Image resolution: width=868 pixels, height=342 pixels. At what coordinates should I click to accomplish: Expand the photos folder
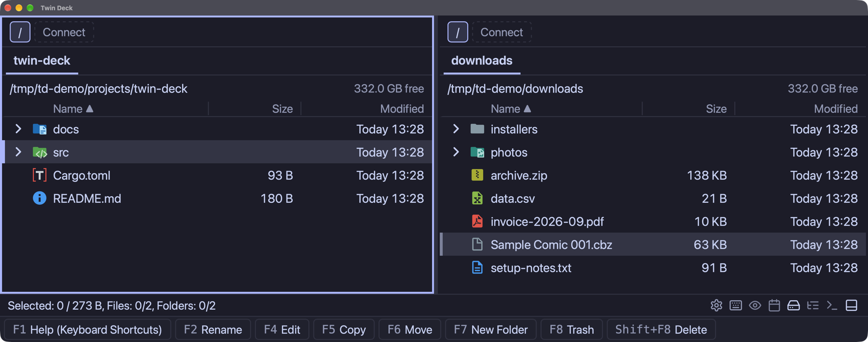point(456,152)
